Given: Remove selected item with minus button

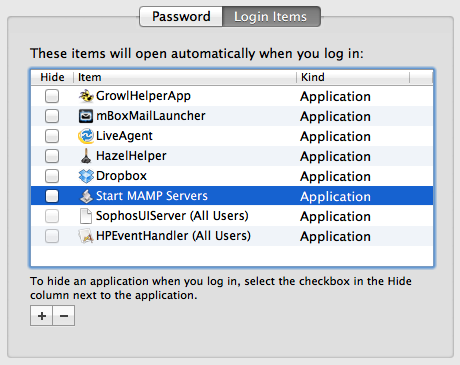Looking at the screenshot, I should (64, 315).
